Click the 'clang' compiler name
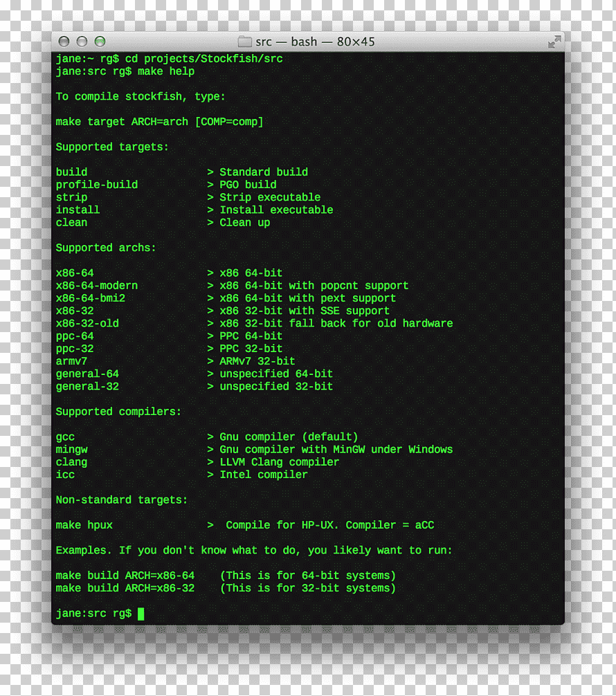Viewport: 616px width, 696px height. pyautogui.click(x=71, y=463)
